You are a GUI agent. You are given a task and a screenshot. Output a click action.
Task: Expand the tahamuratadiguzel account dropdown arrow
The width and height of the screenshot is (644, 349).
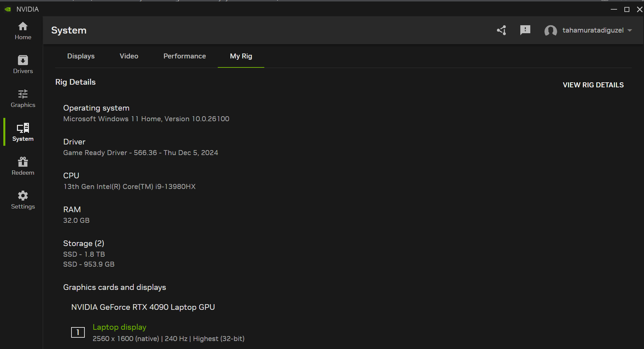point(630,30)
